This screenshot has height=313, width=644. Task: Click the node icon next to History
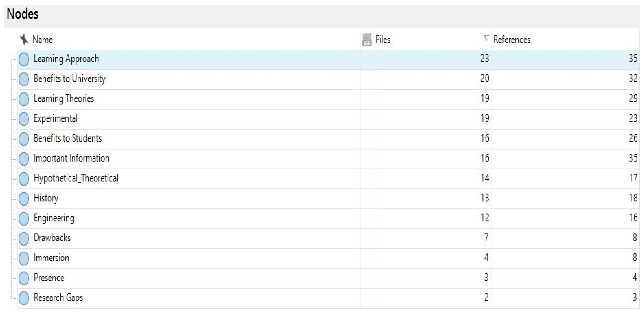[24, 199]
